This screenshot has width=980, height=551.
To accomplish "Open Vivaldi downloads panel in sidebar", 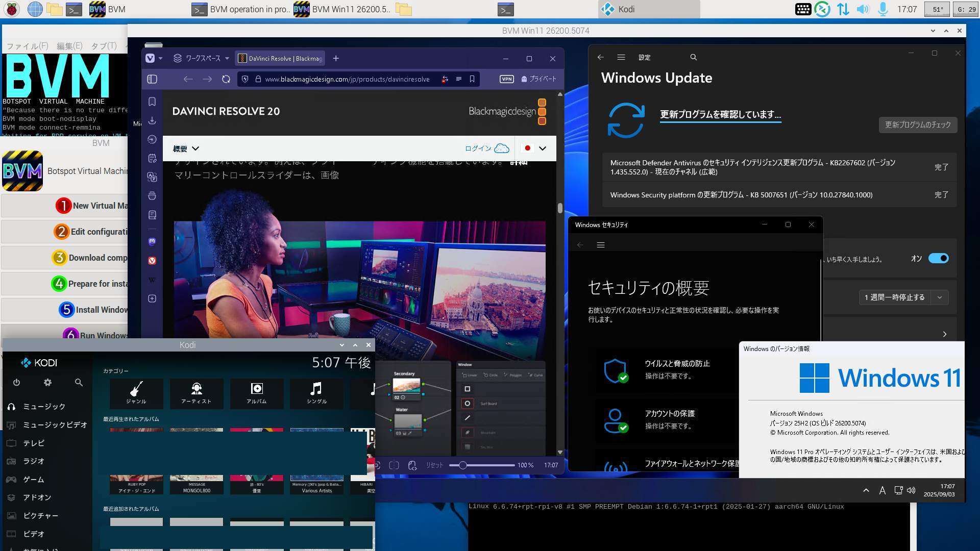I will (x=152, y=121).
